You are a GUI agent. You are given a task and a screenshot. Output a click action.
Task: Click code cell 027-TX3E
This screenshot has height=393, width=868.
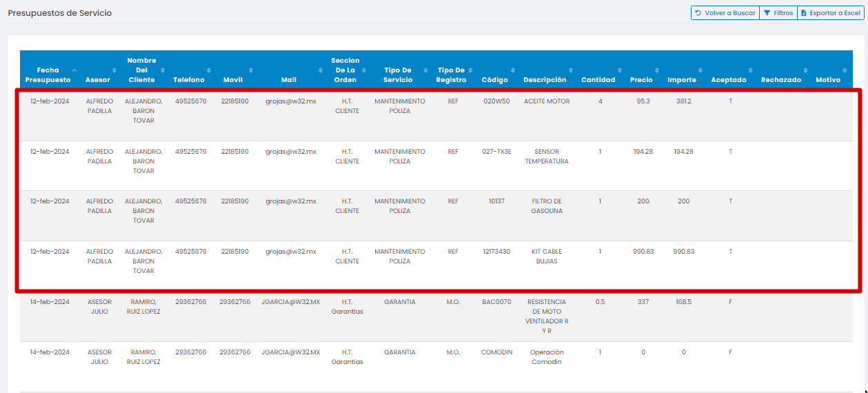[496, 152]
